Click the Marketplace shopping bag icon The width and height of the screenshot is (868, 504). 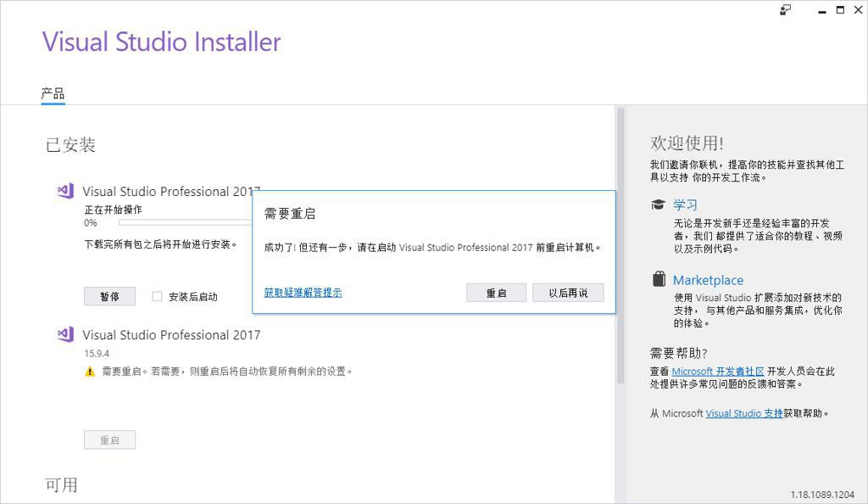point(659,278)
